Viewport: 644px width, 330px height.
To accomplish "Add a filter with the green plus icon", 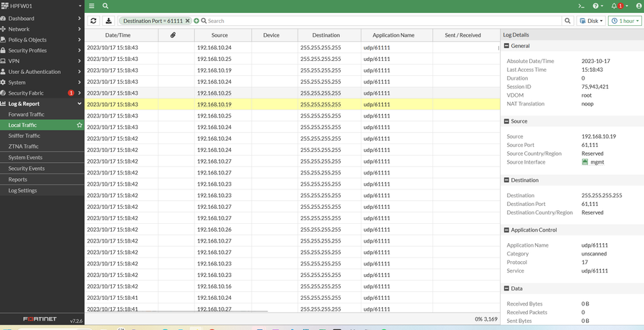I will [196, 21].
